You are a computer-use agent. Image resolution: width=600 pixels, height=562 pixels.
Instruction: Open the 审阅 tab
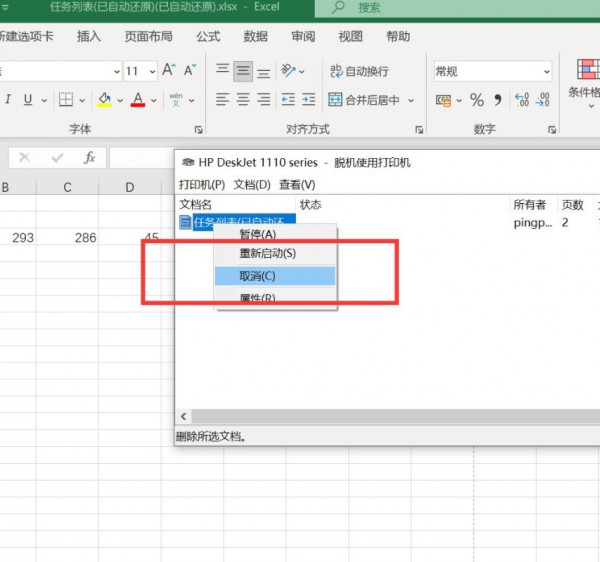303,36
